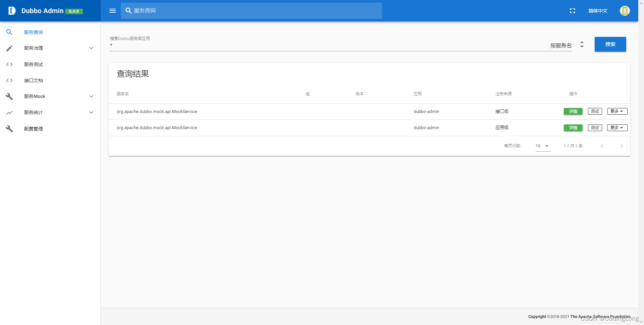Click the 注册来源 column header
The image size is (644, 325).
tap(503, 94)
